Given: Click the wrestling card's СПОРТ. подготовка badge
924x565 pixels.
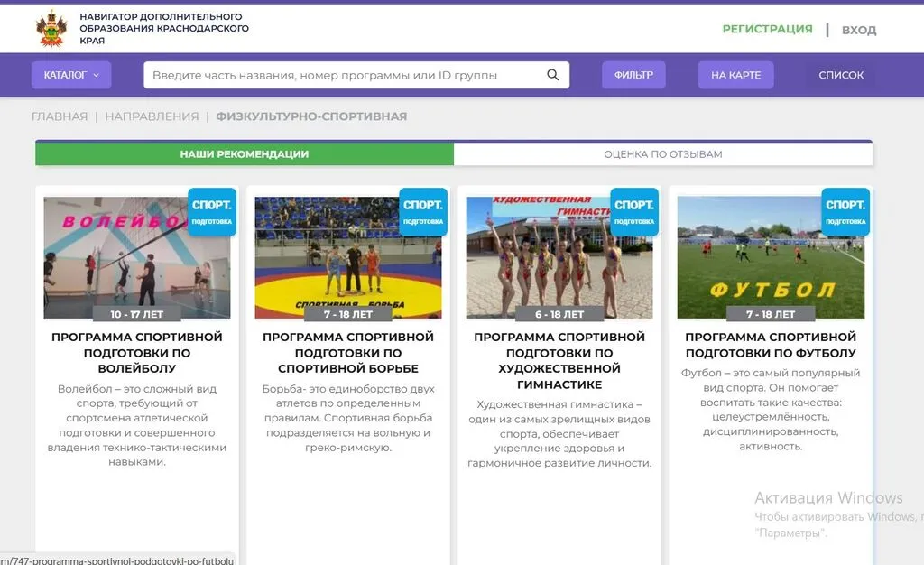Looking at the screenshot, I should point(423,212).
